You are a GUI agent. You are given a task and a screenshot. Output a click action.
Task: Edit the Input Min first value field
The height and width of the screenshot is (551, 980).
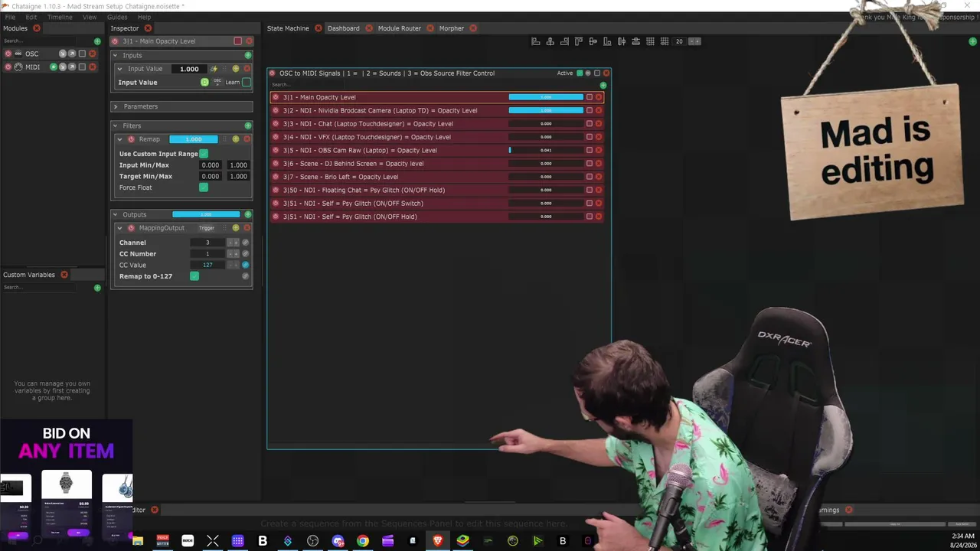pyautogui.click(x=210, y=165)
